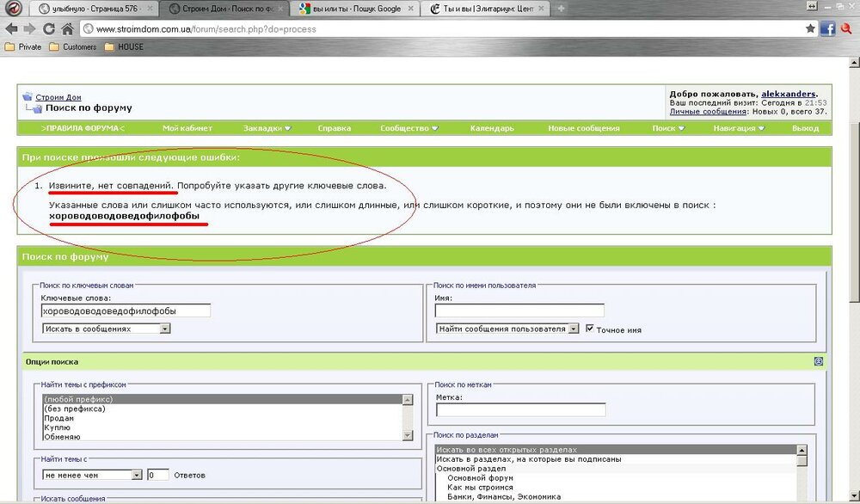The image size is (860, 504).
Task: Open the Строим Дом breadcrumb link
Action: (58, 97)
